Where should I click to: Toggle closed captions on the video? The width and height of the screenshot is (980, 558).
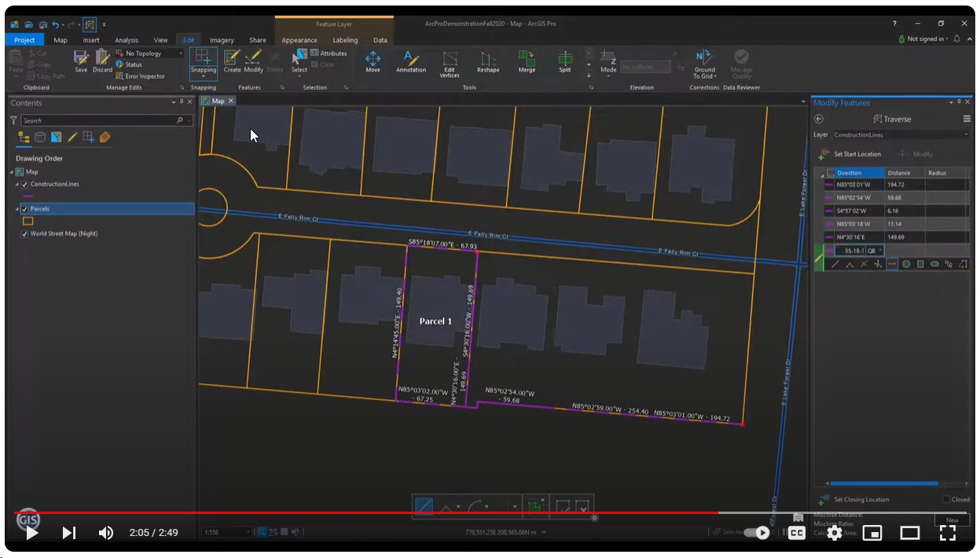click(797, 533)
